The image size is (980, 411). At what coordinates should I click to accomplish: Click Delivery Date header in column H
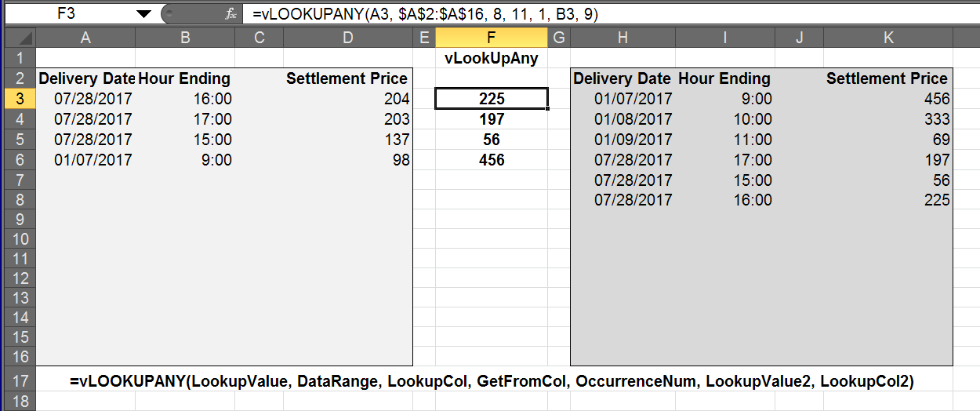pyautogui.click(x=622, y=78)
